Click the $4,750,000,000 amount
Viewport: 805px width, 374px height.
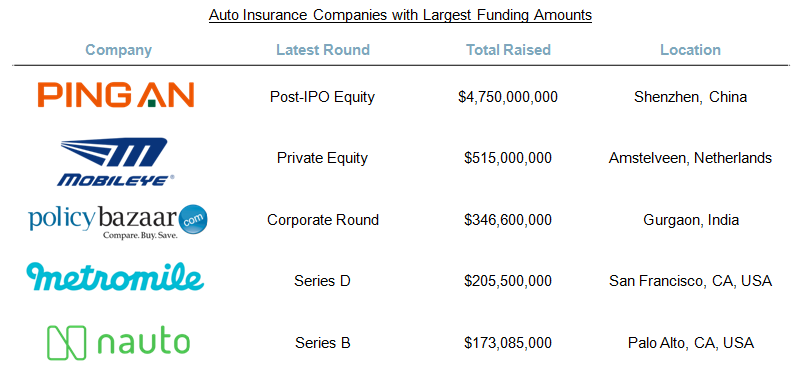[x=508, y=97]
